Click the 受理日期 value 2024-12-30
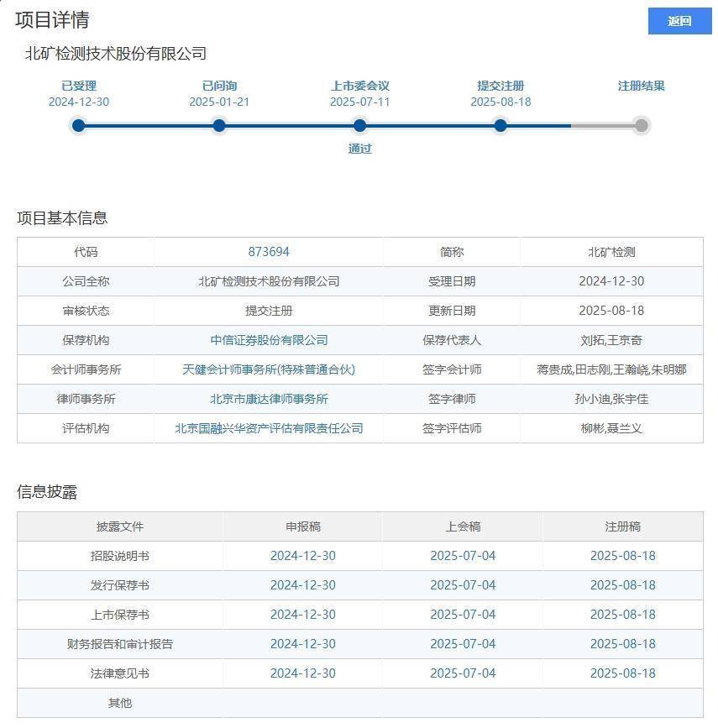 coord(611,281)
